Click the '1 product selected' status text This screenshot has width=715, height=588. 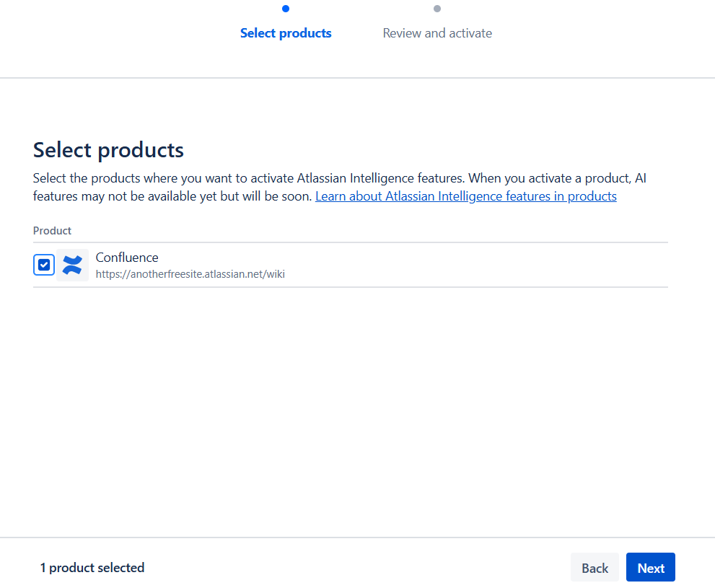[x=92, y=568]
